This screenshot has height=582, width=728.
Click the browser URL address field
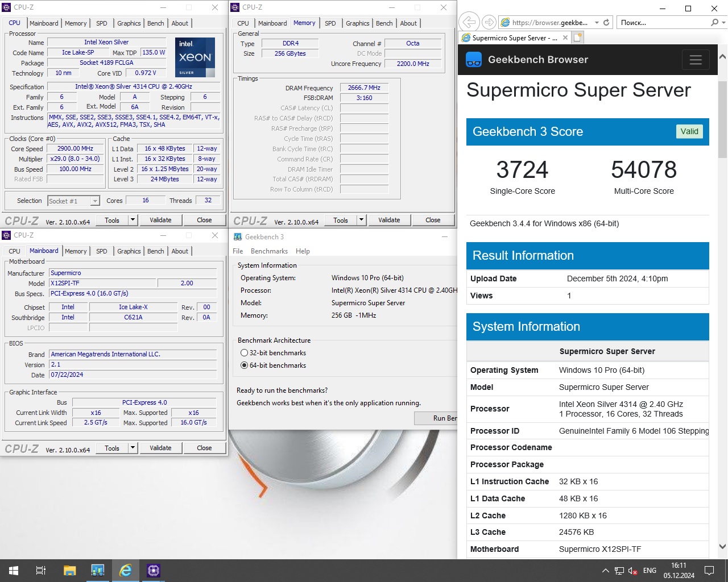[549, 22]
